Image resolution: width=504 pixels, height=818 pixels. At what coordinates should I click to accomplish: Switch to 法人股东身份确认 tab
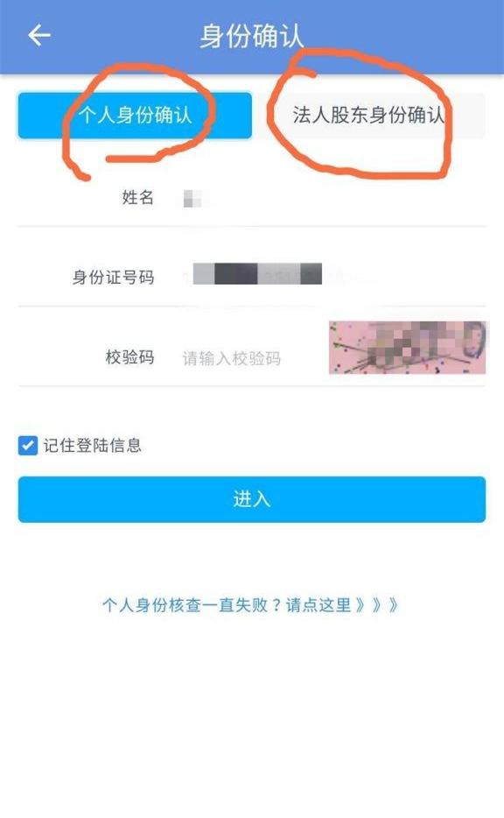[x=368, y=116]
